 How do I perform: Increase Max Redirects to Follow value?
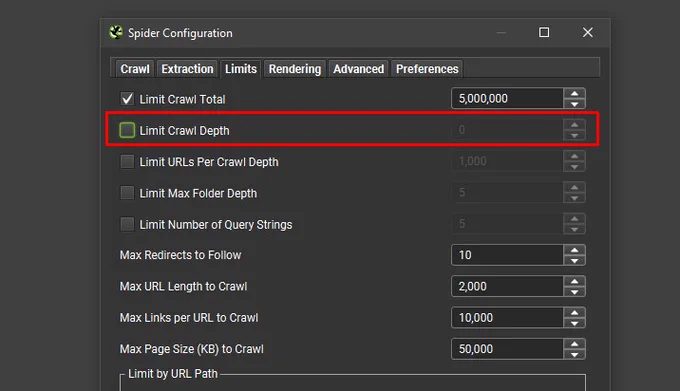pos(575,250)
